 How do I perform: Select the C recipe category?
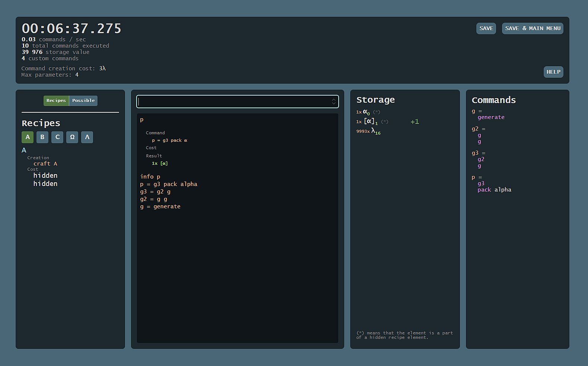pyautogui.click(x=57, y=137)
